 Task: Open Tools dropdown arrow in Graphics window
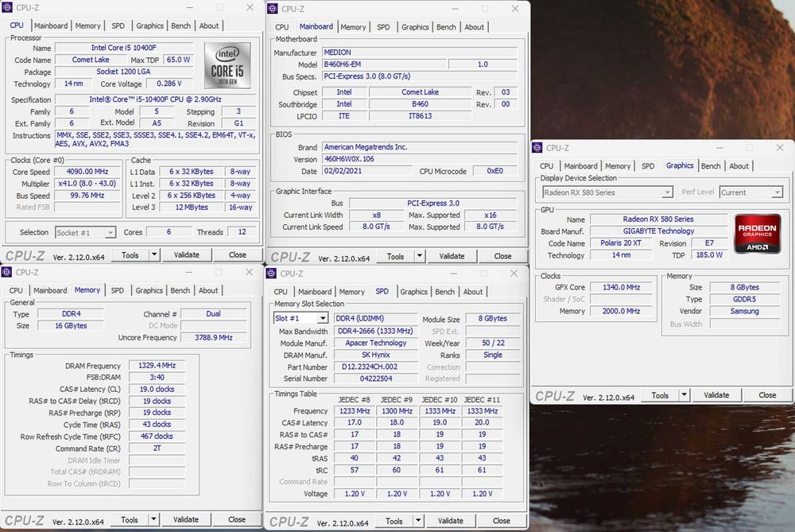684,395
